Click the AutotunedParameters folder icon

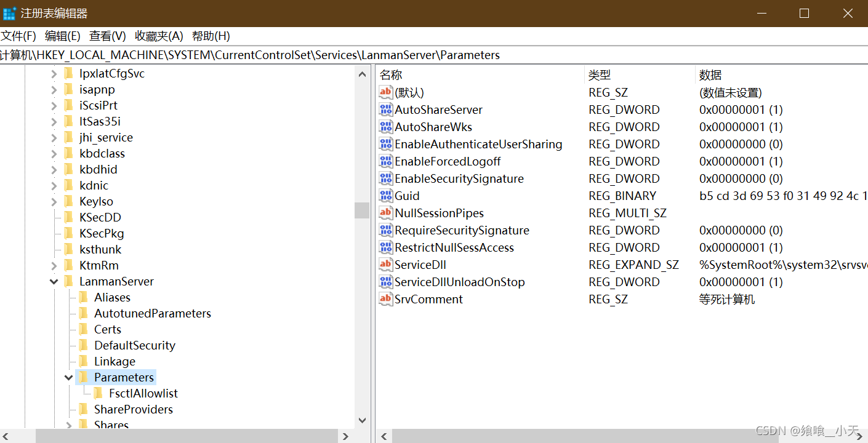tap(83, 313)
